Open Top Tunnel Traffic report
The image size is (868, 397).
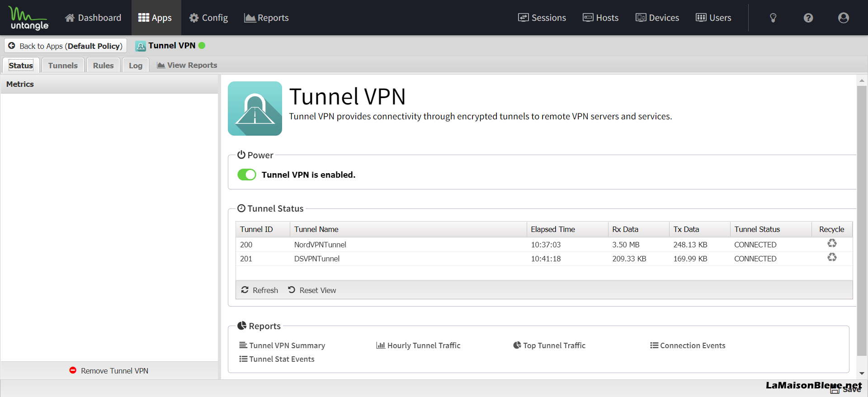click(549, 345)
